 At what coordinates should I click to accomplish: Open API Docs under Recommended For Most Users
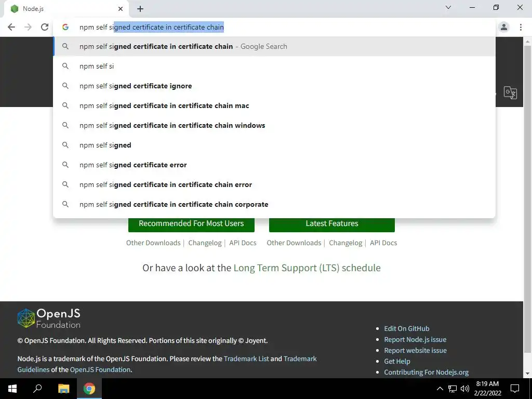pos(243,243)
